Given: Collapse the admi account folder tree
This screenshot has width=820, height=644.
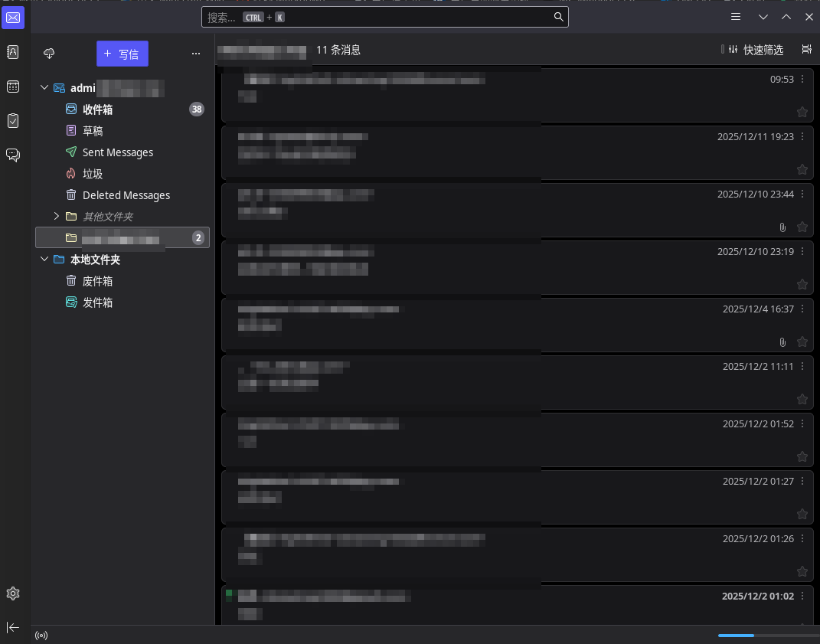Looking at the screenshot, I should click(44, 88).
